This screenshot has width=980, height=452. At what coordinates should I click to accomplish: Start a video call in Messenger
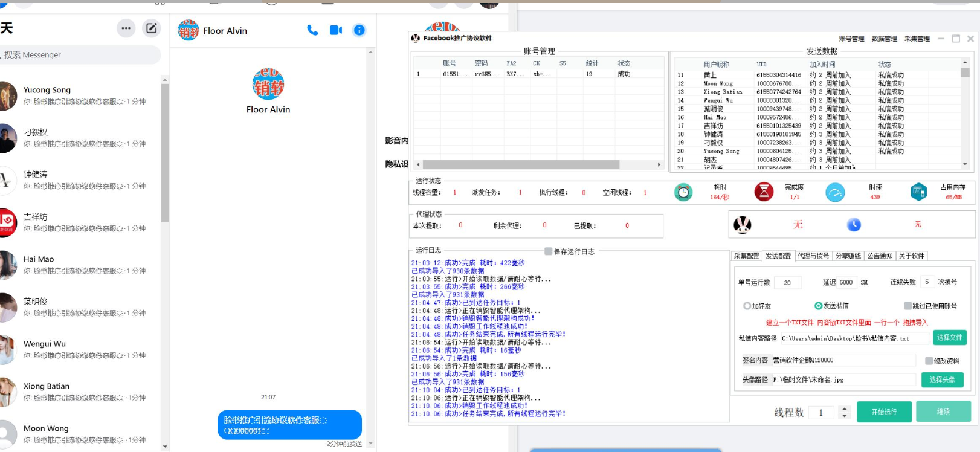tap(336, 30)
